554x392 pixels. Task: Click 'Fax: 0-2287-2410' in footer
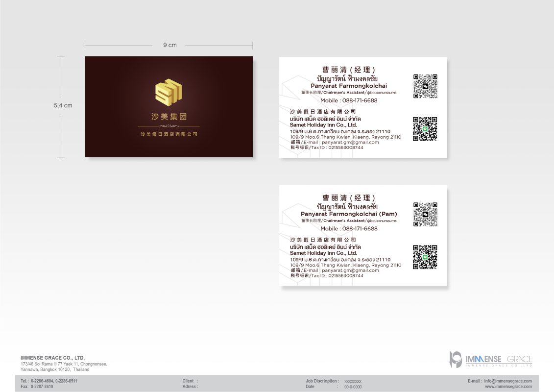click(x=37, y=387)
